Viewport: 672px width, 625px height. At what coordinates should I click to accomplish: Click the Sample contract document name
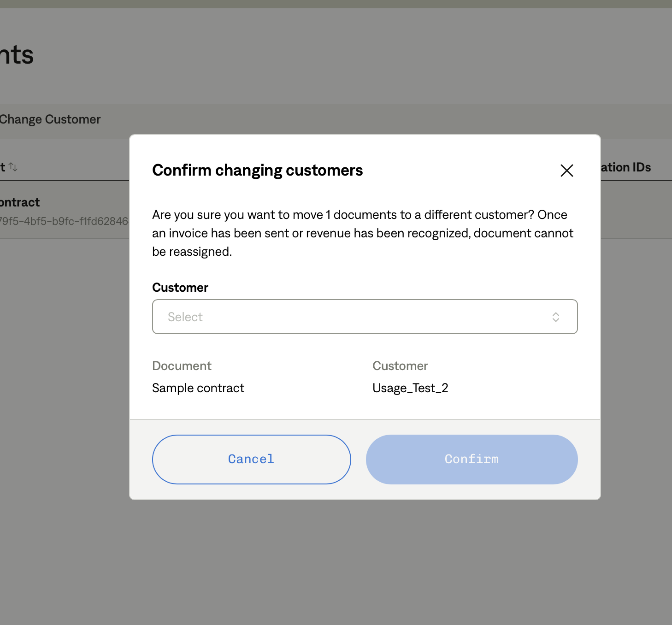[x=198, y=388]
